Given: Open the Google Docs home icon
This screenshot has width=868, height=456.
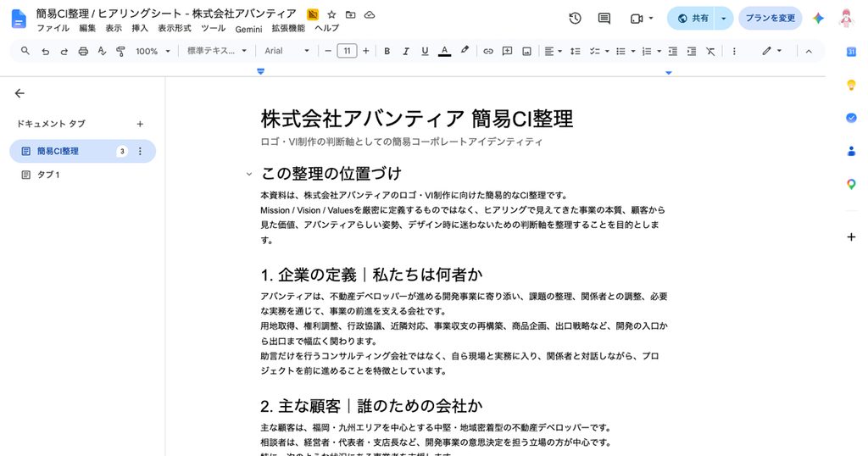Looking at the screenshot, I should coord(19,19).
